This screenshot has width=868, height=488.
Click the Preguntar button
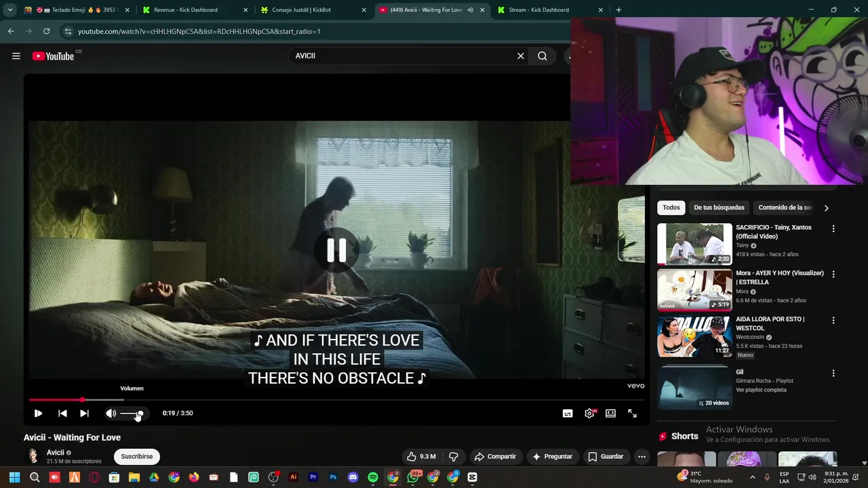click(x=553, y=457)
